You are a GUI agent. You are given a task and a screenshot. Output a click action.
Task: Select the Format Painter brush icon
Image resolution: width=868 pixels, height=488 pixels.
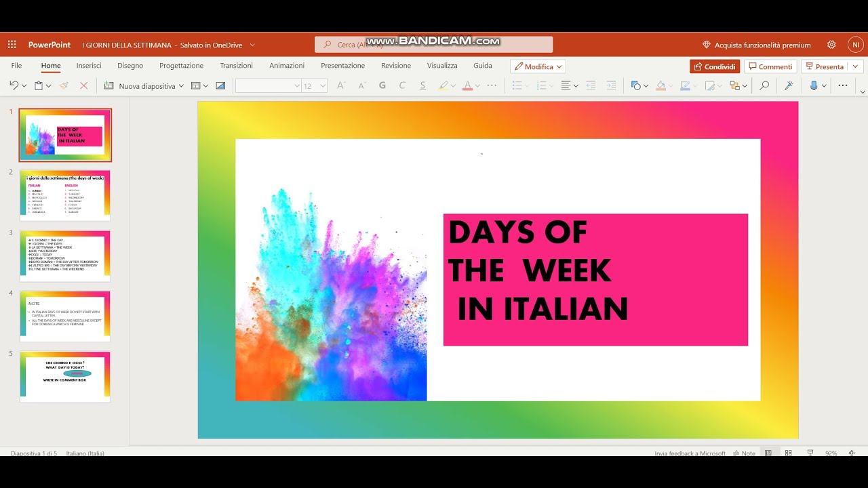pos(64,86)
